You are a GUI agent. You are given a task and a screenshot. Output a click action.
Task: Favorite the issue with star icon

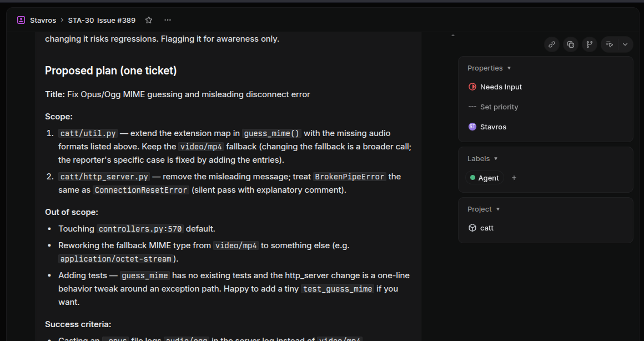[149, 20]
